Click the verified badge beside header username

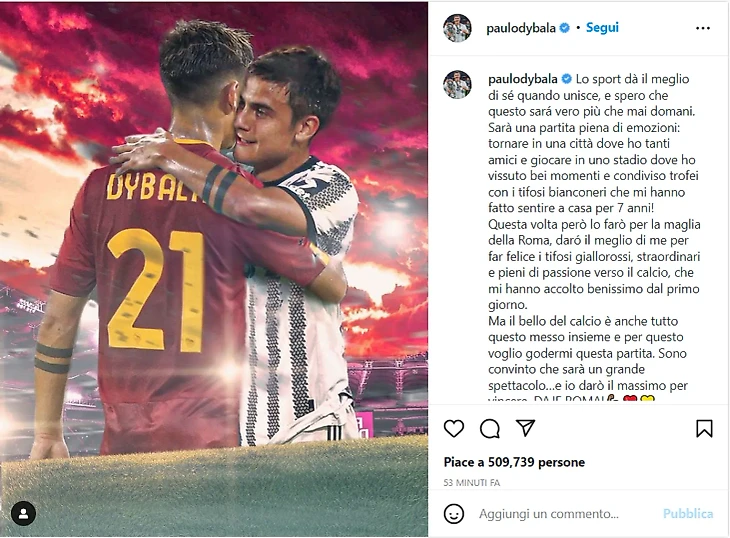pyautogui.click(x=564, y=28)
